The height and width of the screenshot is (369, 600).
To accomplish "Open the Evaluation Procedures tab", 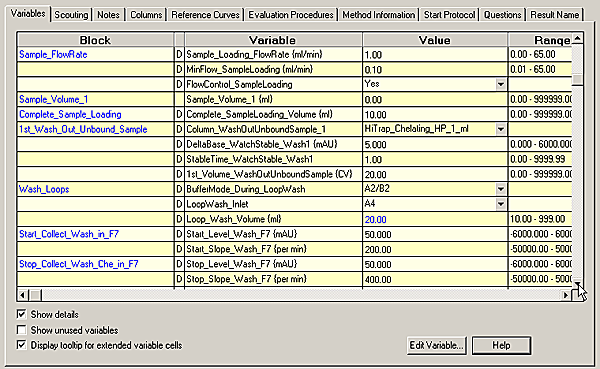I will point(291,15).
